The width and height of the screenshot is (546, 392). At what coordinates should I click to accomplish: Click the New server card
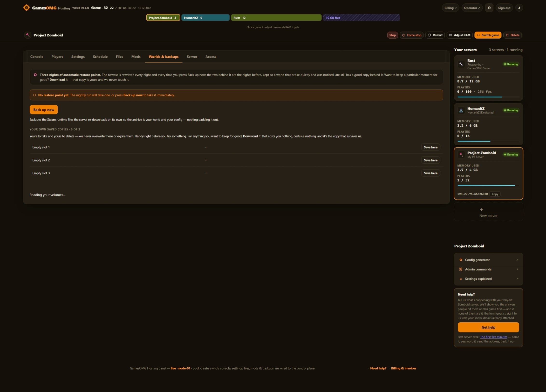[x=488, y=212]
